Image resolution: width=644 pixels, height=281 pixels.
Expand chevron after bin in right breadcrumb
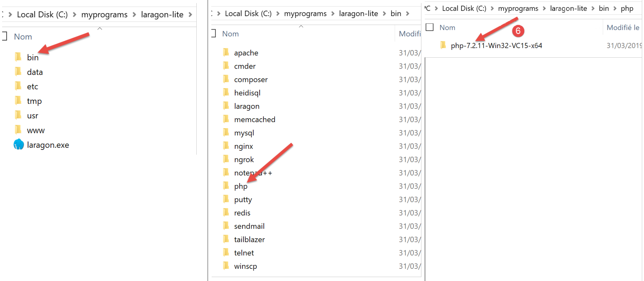point(615,9)
